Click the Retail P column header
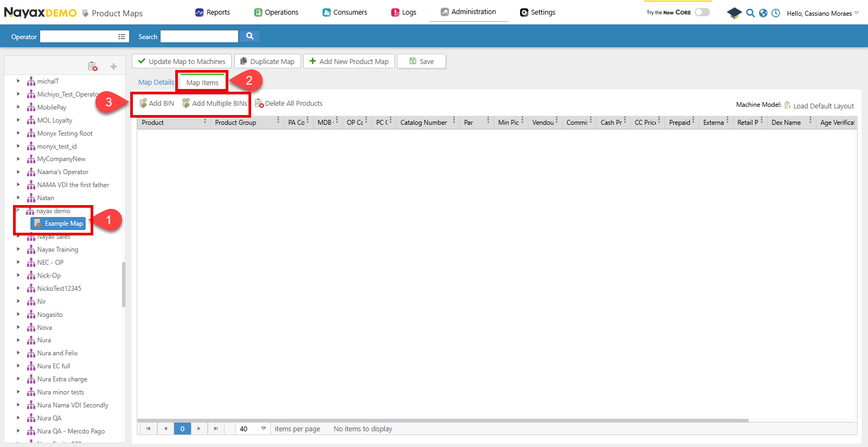Viewport: 868px width, 447px height. coord(748,123)
